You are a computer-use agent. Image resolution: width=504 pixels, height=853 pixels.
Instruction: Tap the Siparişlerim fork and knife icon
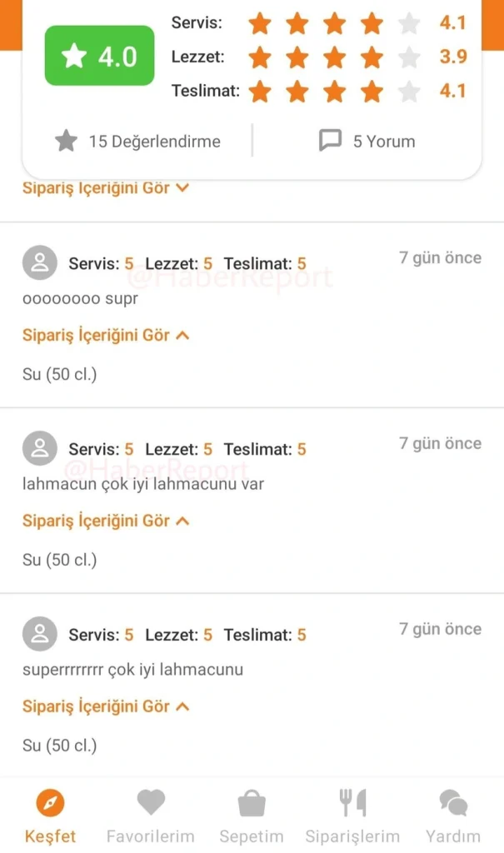point(352,803)
